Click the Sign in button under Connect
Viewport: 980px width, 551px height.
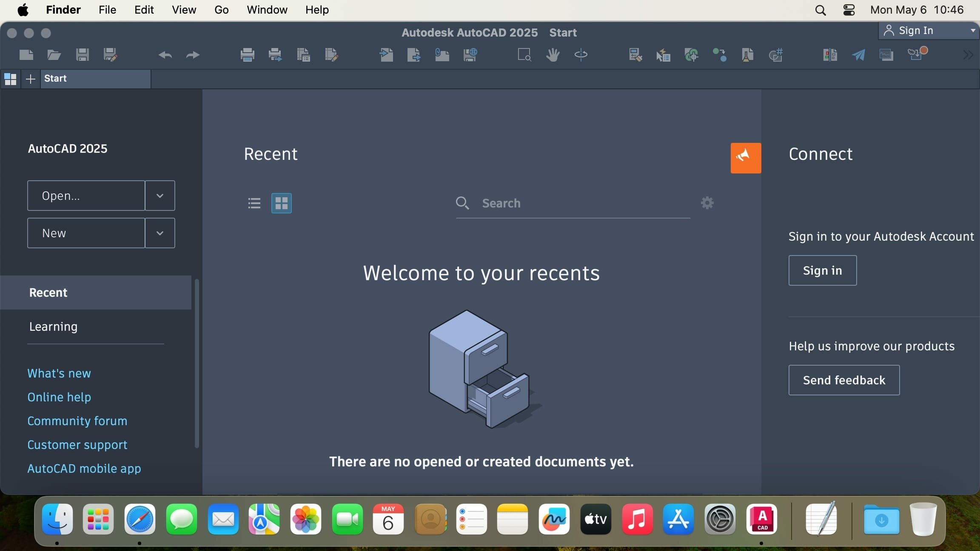coord(823,270)
